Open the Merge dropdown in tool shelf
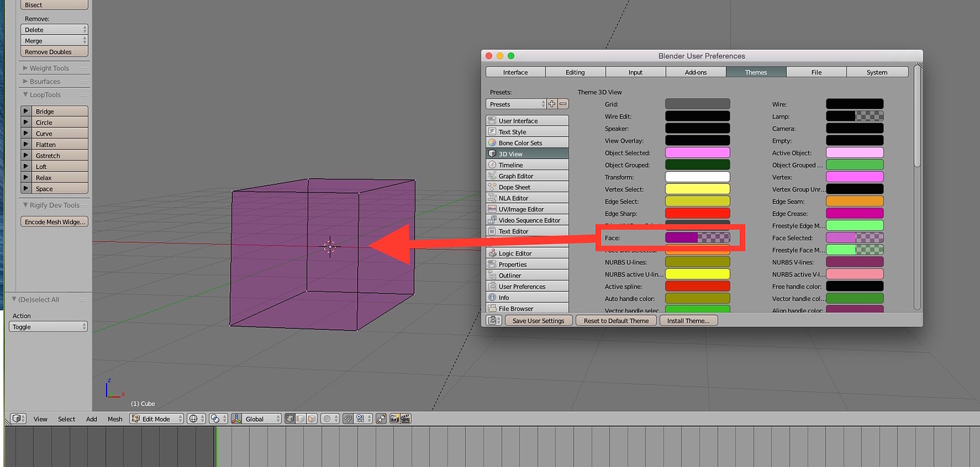The image size is (980, 467). 55,40
